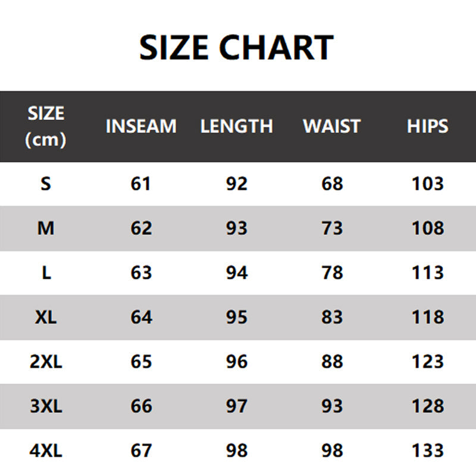476x476 pixels.
Task: Select hips value 103 for size S
Action: (427, 183)
